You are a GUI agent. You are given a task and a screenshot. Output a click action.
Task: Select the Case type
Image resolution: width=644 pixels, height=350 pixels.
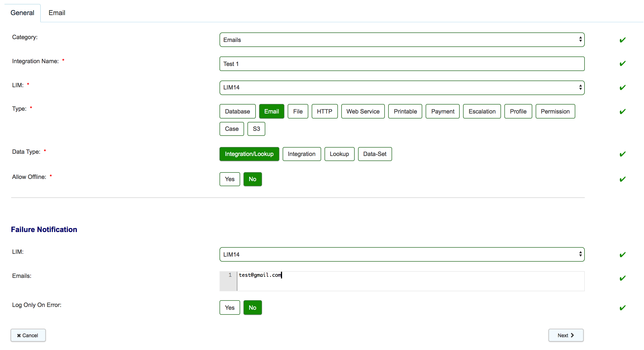tap(232, 129)
